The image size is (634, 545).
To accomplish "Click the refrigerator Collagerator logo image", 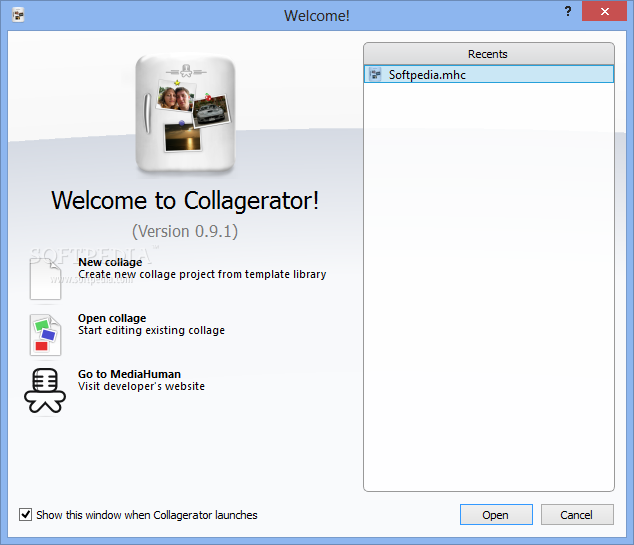I will tap(186, 114).
